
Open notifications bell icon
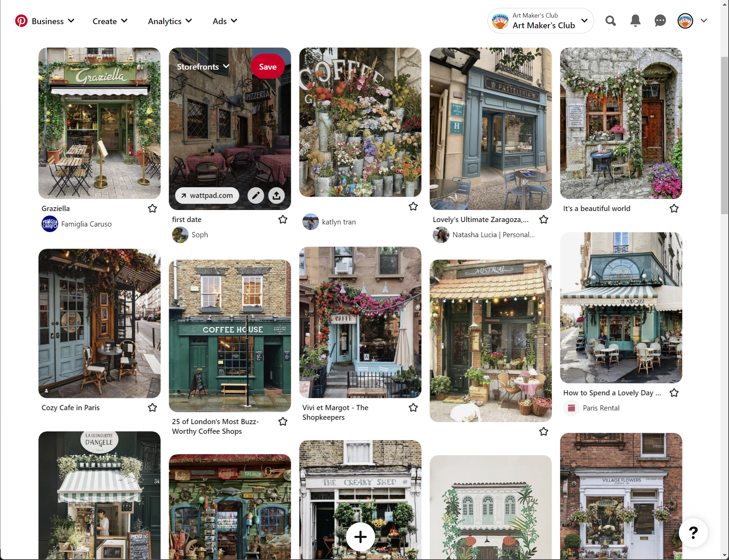pyautogui.click(x=635, y=21)
